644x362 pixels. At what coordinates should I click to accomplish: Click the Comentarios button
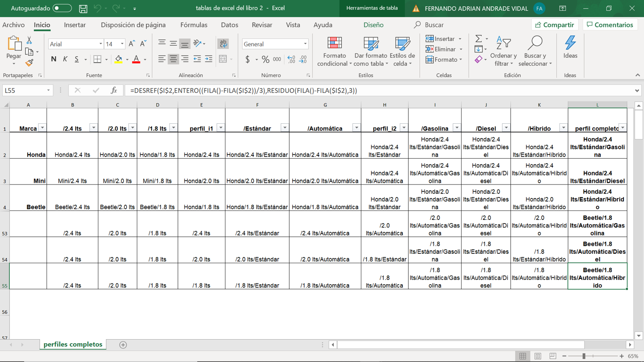(x=610, y=25)
